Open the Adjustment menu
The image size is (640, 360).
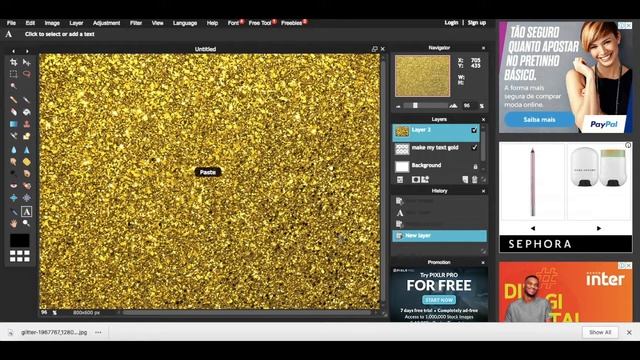tap(106, 23)
